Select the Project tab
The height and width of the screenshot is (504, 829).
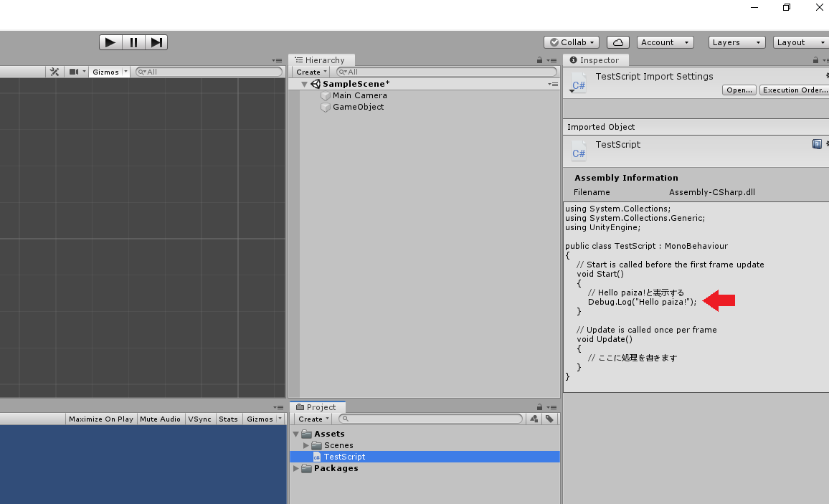point(317,407)
